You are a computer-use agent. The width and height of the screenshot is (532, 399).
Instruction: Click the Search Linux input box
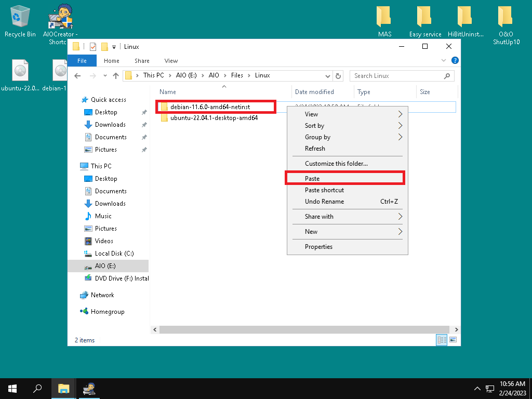[397, 76]
